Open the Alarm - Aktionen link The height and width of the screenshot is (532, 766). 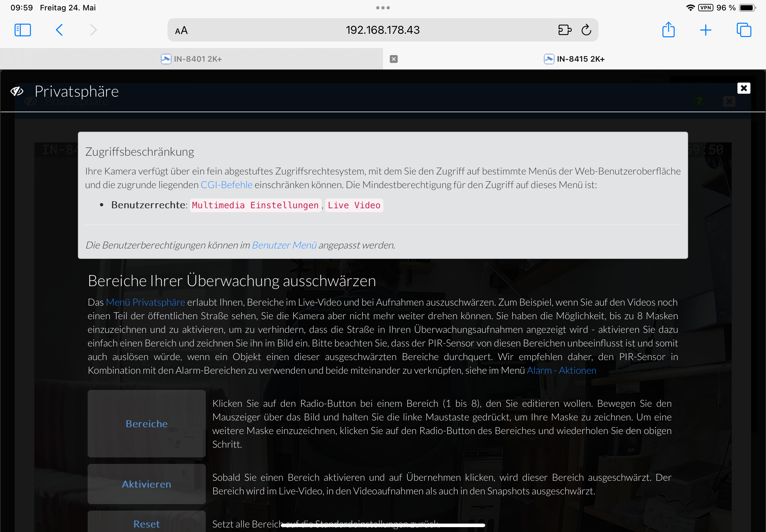[x=561, y=370]
